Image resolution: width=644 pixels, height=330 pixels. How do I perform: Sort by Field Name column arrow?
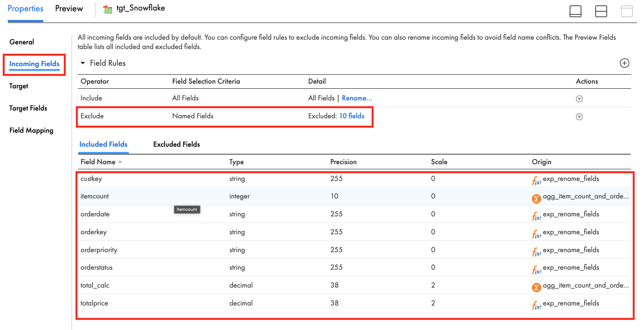click(x=120, y=162)
